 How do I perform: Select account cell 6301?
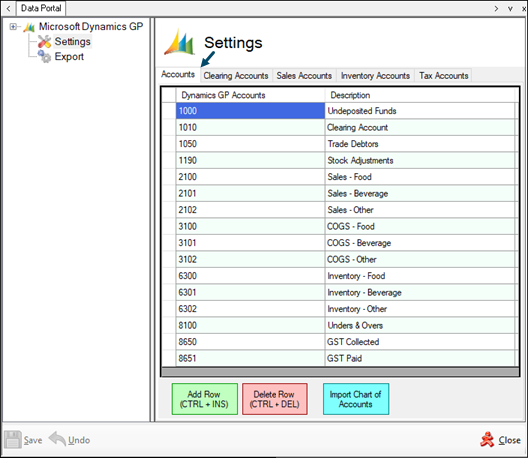coord(250,292)
